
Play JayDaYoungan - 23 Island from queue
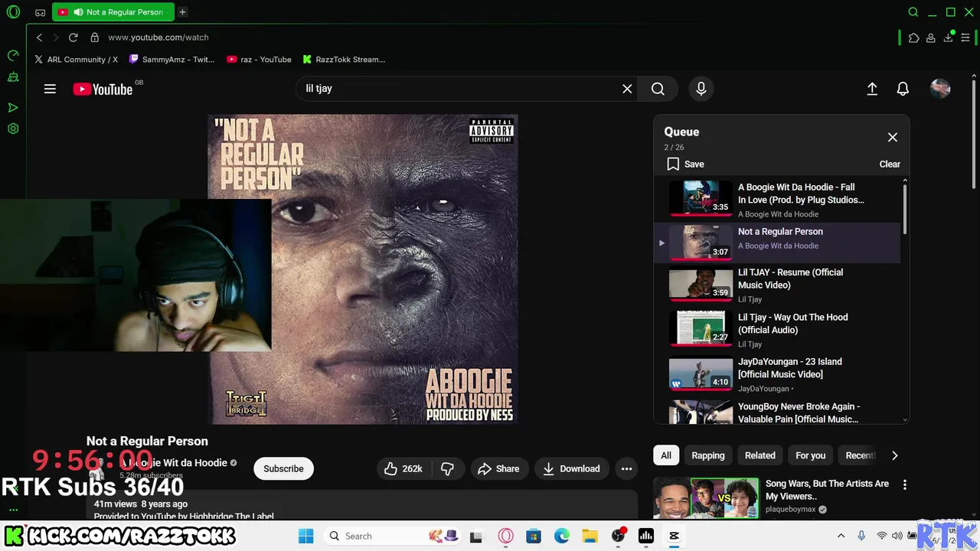(x=777, y=374)
